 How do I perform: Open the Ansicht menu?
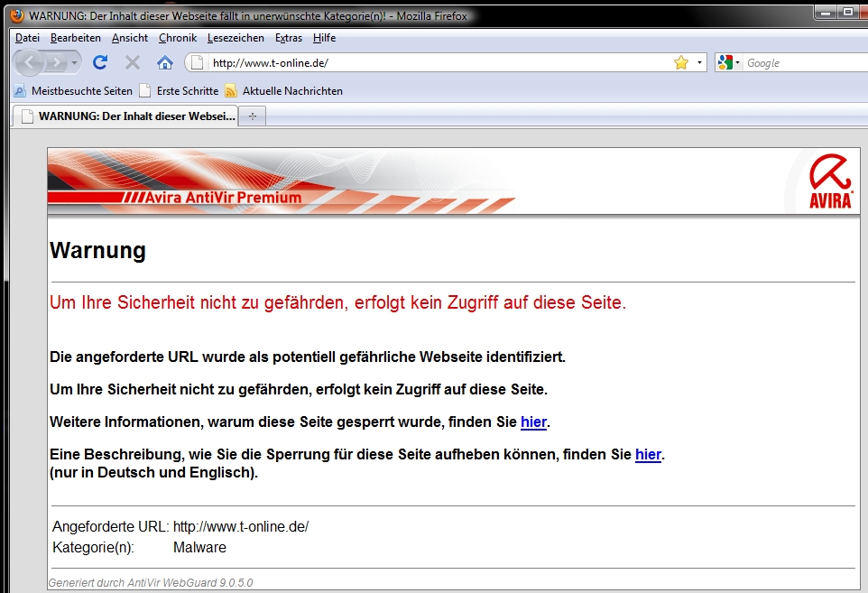(x=130, y=38)
